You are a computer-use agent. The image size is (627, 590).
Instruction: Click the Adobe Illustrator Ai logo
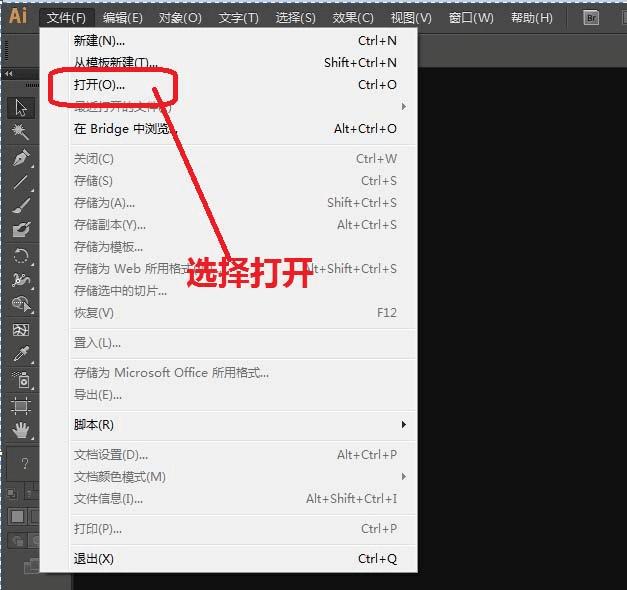pos(18,16)
